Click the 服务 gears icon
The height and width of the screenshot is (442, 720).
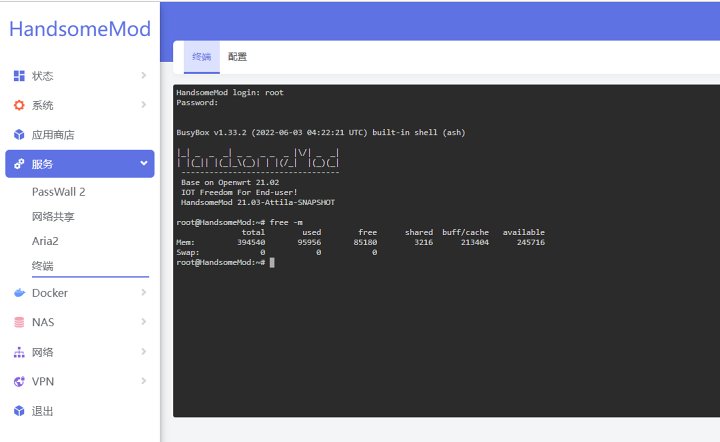pyautogui.click(x=19, y=164)
